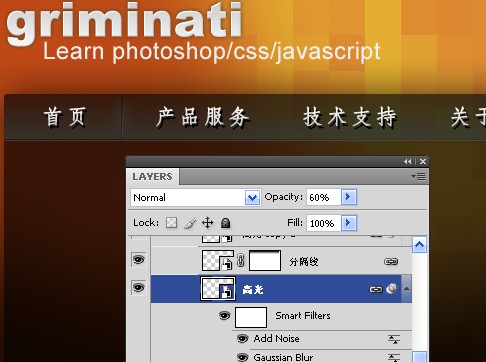The width and height of the screenshot is (486, 362).
Task: Toggle Gaussian Blur filter visibility eye
Action: pyautogui.click(x=242, y=358)
